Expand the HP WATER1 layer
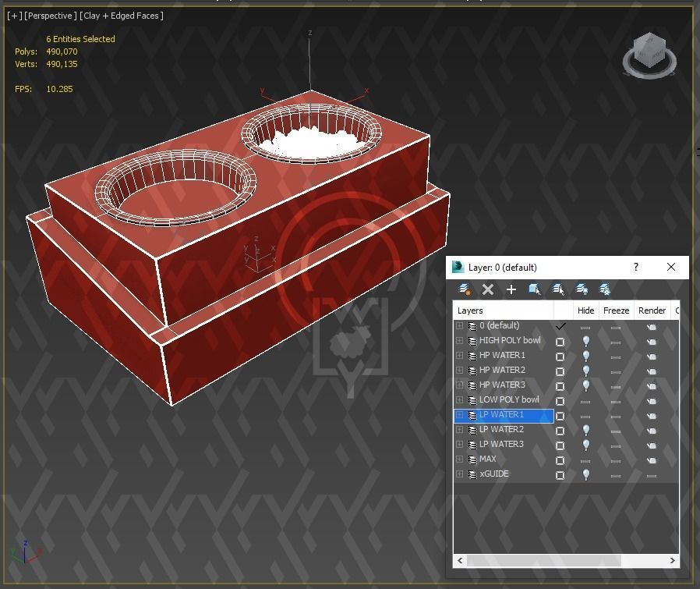 click(459, 356)
